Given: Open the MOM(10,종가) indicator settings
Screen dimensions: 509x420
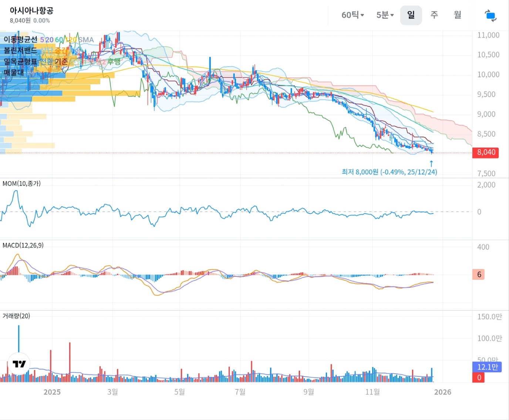Looking at the screenshot, I should (21, 184).
